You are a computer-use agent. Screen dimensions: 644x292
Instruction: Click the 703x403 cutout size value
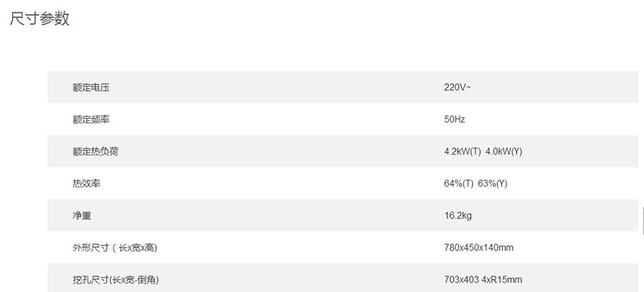(462, 280)
